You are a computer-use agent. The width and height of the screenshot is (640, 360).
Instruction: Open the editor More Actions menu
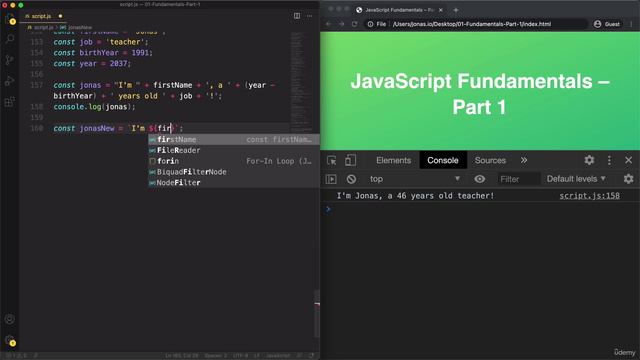tap(309, 16)
